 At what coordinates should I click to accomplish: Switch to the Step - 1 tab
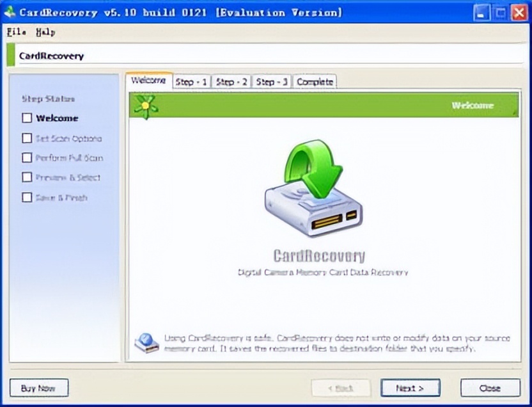(191, 82)
